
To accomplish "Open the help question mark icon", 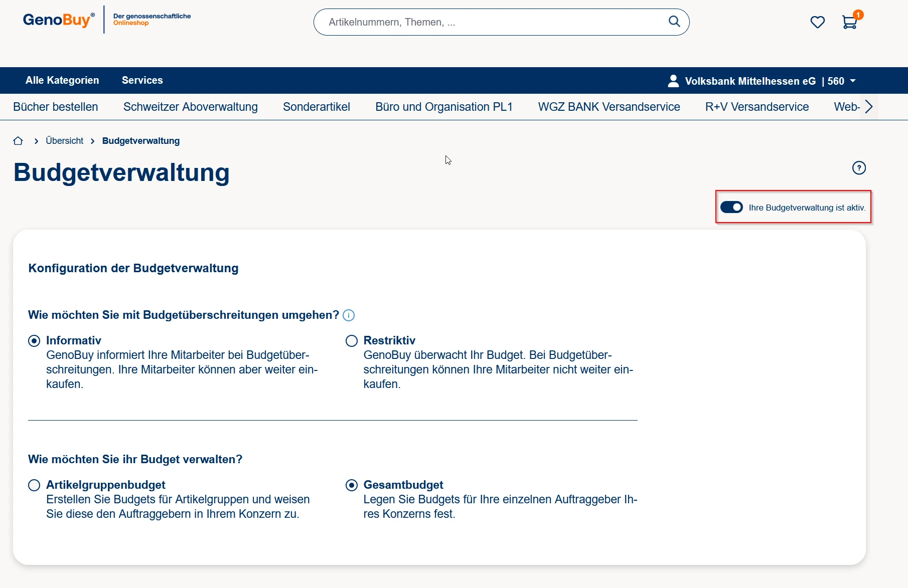I will [x=859, y=168].
